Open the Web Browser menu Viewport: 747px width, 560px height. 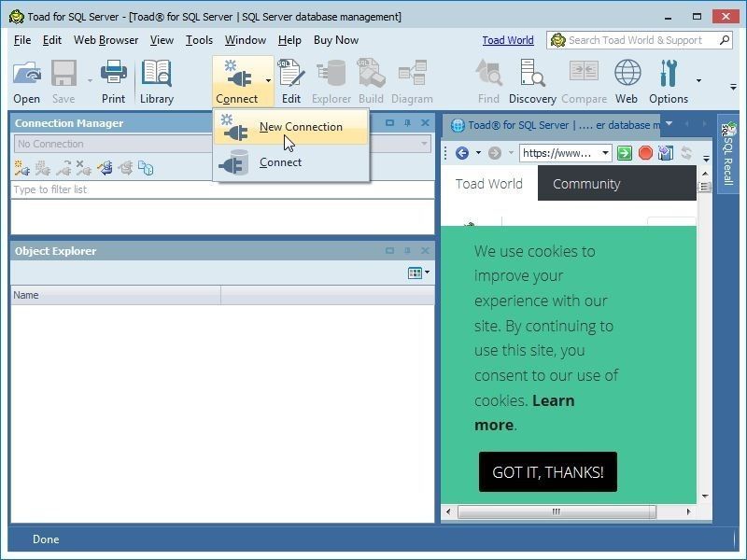[106, 40]
